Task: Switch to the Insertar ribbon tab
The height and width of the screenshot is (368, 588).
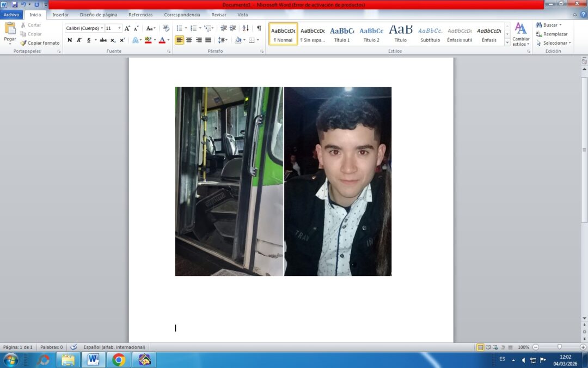Action: point(60,15)
